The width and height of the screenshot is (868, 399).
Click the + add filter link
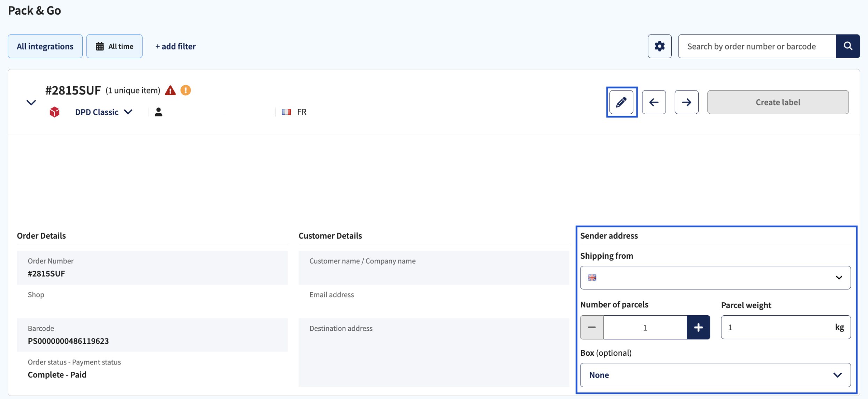[175, 46]
